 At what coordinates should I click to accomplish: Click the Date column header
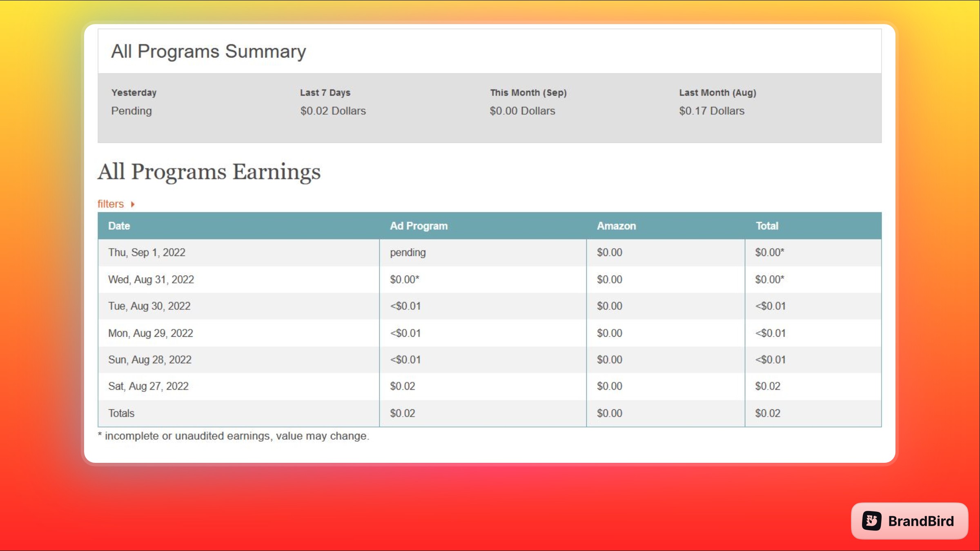pos(119,226)
